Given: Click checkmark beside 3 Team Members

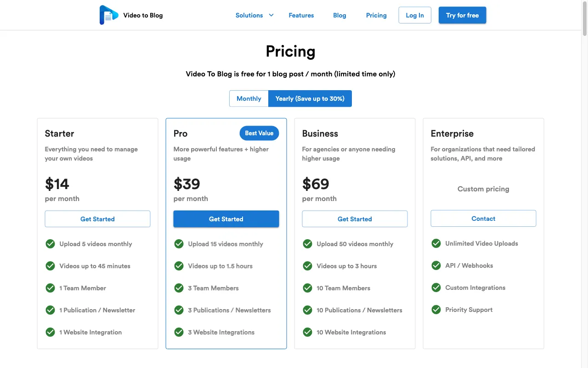Looking at the screenshot, I should click(179, 288).
